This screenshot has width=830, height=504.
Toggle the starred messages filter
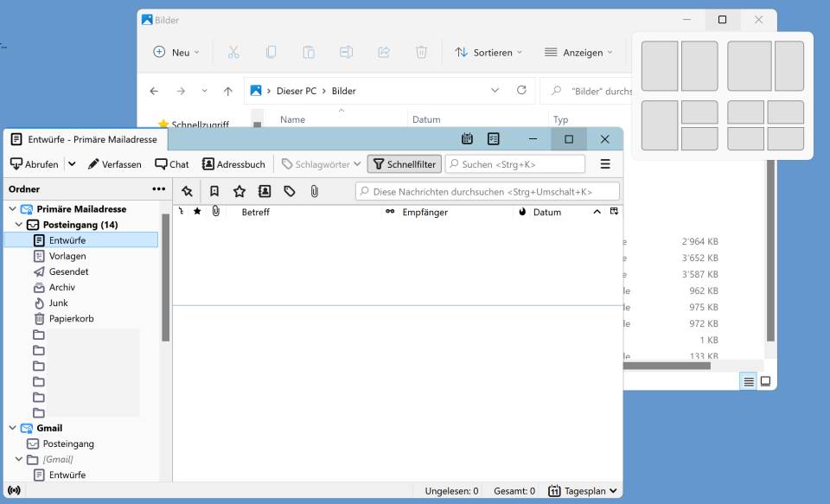click(x=239, y=190)
